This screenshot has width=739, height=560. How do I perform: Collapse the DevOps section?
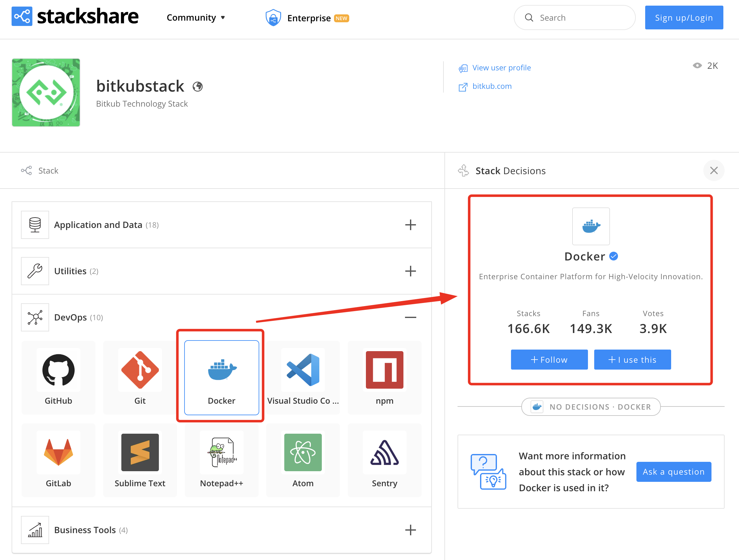pos(410,317)
